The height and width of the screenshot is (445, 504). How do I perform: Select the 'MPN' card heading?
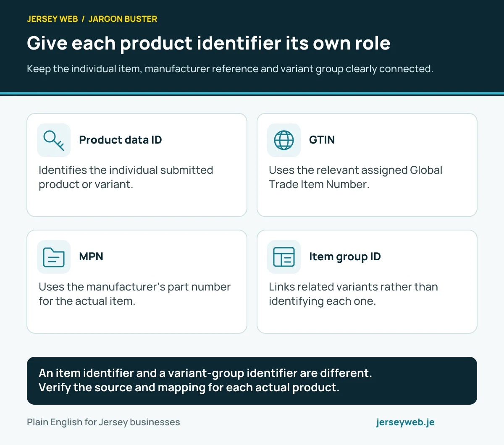pyautogui.click(x=91, y=257)
